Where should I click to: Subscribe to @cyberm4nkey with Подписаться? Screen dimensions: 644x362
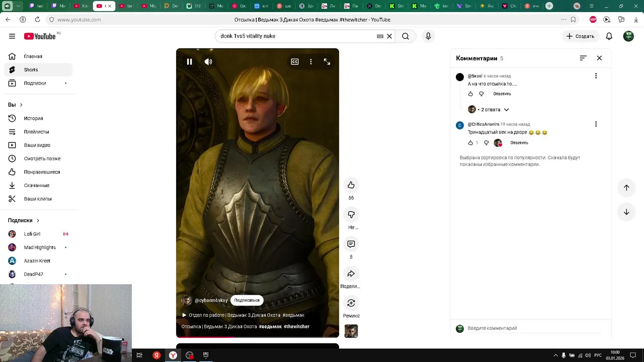pyautogui.click(x=247, y=300)
